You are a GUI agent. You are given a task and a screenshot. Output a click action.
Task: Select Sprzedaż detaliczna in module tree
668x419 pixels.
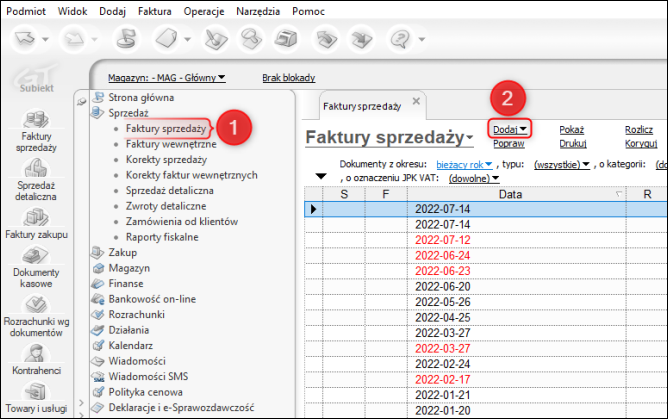click(x=170, y=190)
